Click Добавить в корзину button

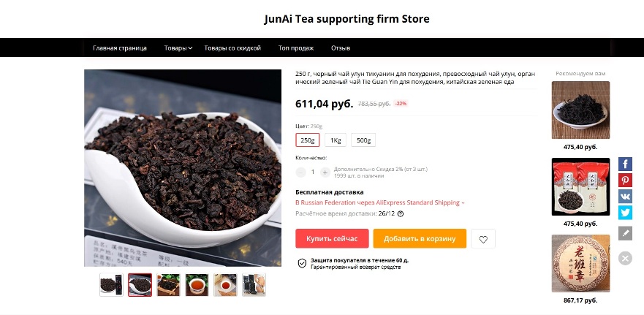point(420,238)
